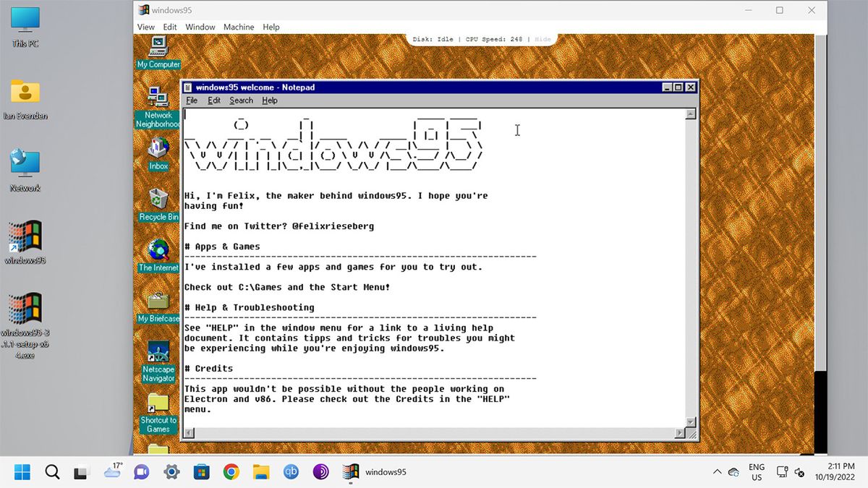The image size is (868, 488).
Task: Click Notepad horizontal scroll left arrow
Action: tap(189, 433)
